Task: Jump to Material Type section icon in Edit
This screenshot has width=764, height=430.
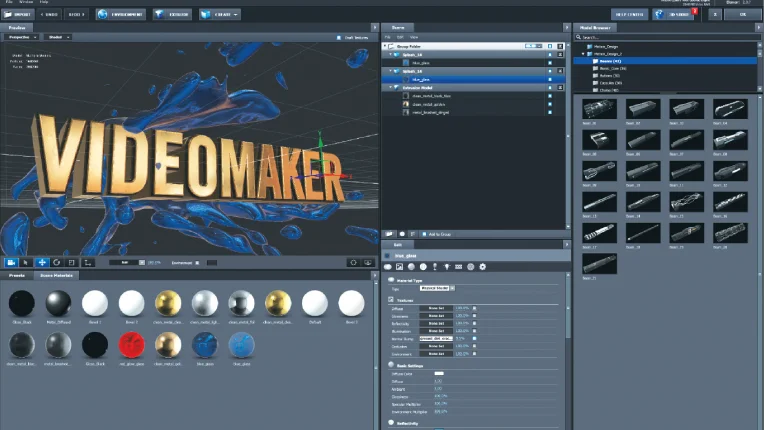Action: coord(388,267)
